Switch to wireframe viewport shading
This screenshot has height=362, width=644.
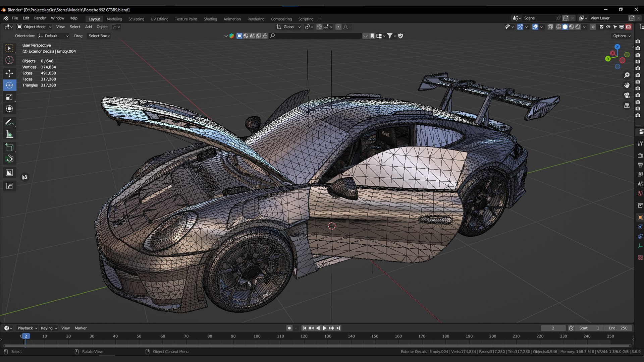point(558,27)
